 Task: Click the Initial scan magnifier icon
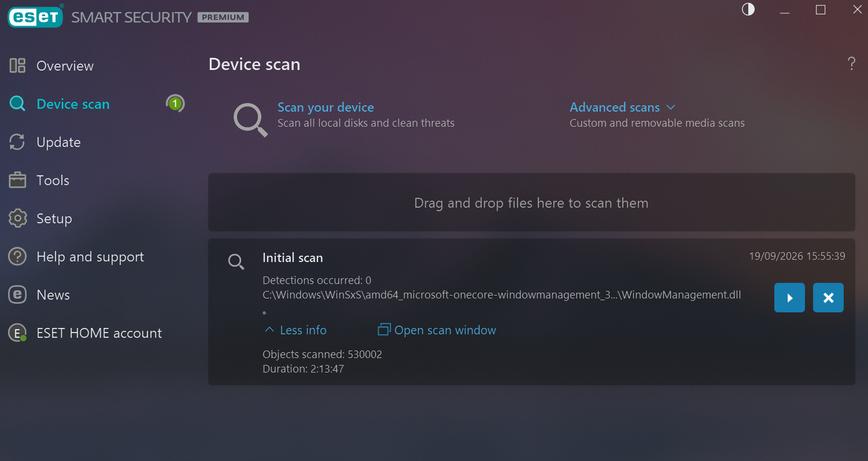(236, 262)
